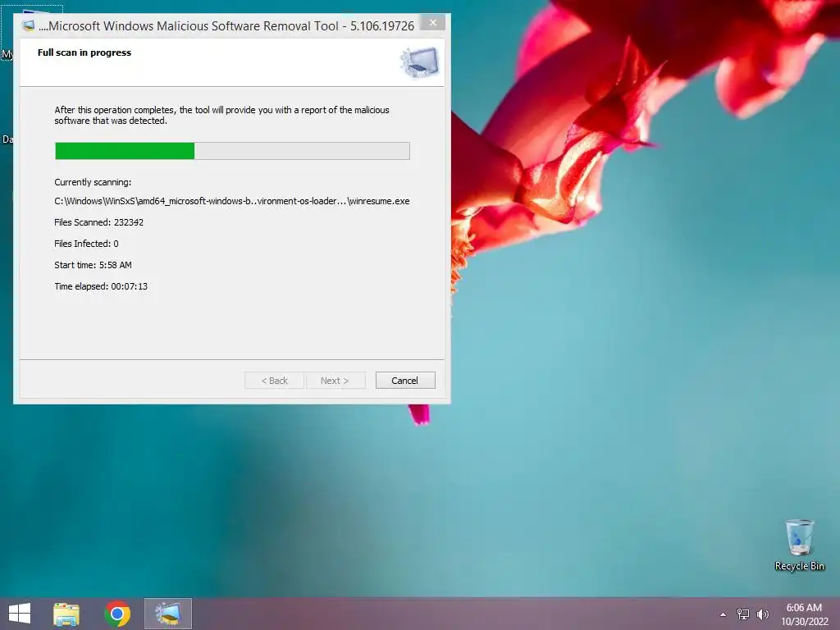Click the 'Currently scanning:' label
Viewport: 840px width, 630px height.
[93, 182]
